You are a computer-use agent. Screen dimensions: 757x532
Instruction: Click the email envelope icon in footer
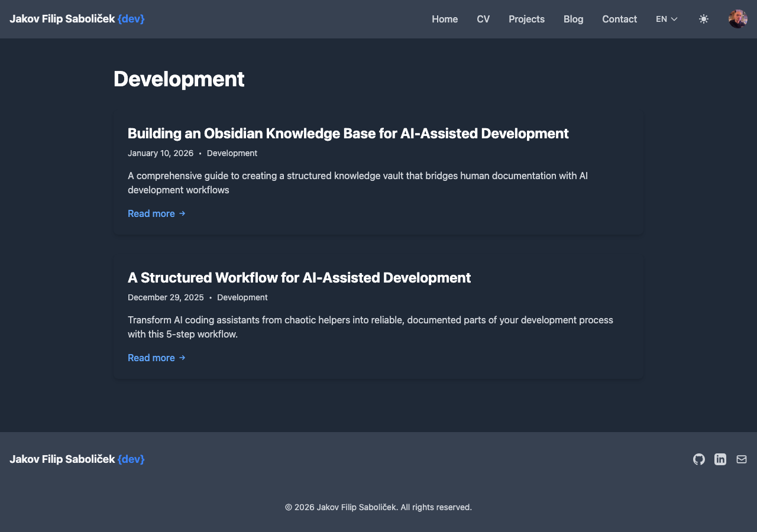tap(741, 459)
